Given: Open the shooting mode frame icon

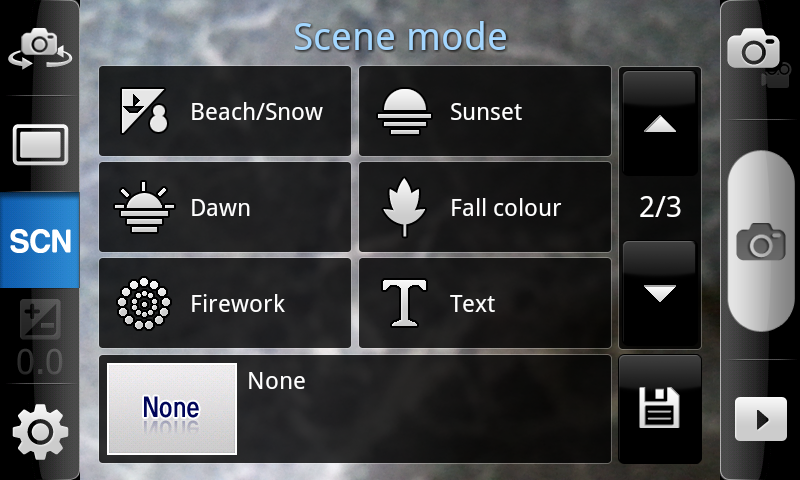Looking at the screenshot, I should point(40,144).
